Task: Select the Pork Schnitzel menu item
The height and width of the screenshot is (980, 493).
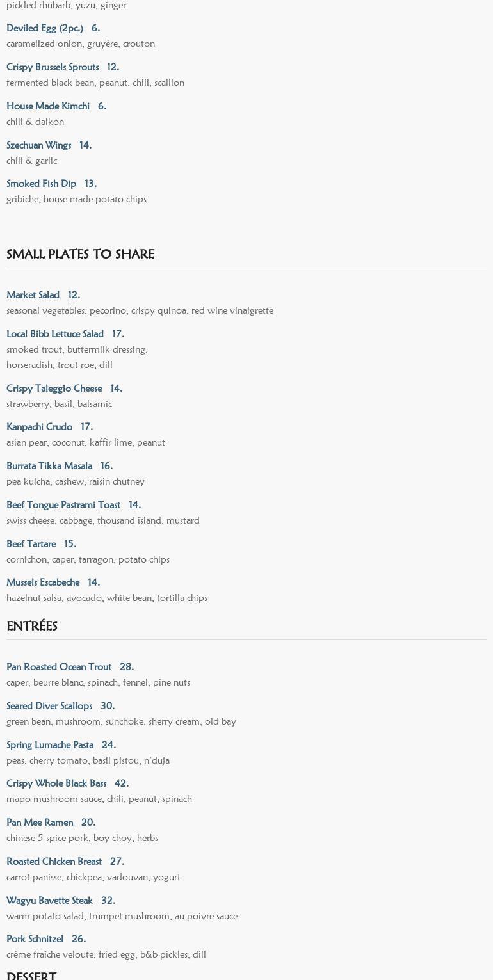Action: (x=35, y=939)
